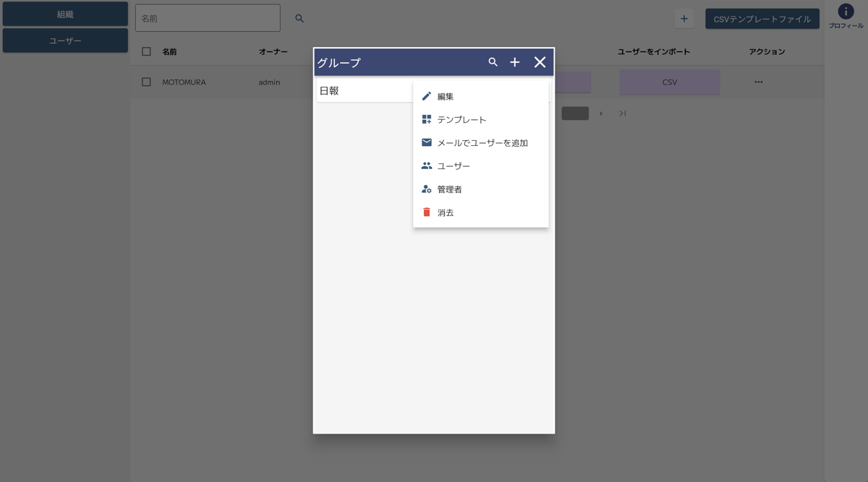Click the 名前 search input field
The image size is (868, 482).
tap(208, 19)
